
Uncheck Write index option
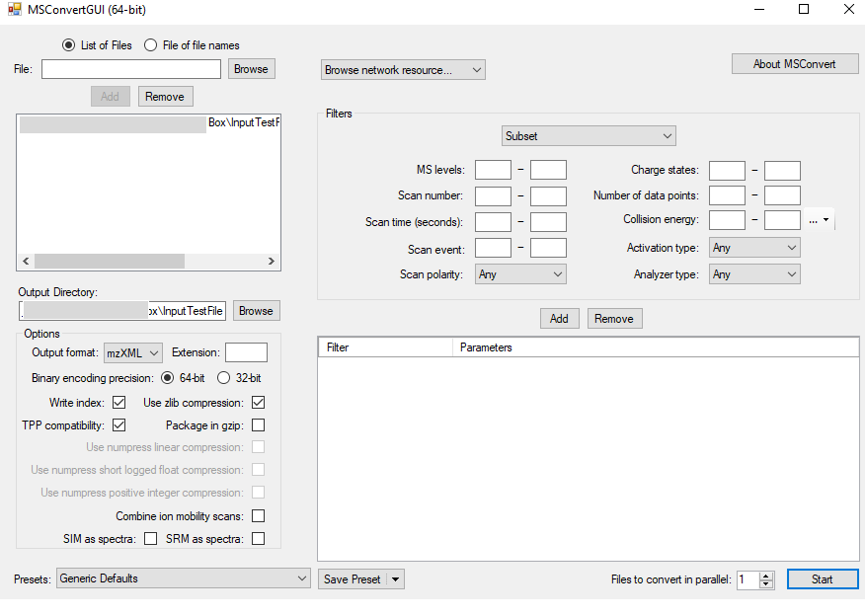click(x=118, y=402)
